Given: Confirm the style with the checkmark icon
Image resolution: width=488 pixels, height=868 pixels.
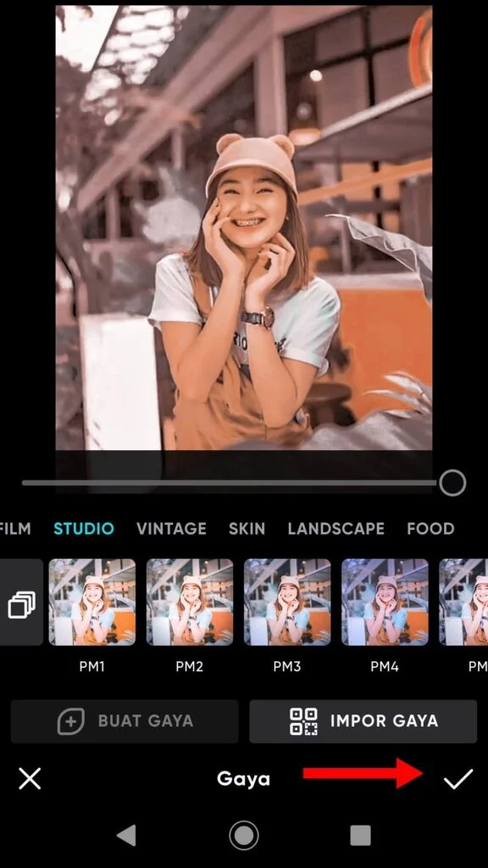Looking at the screenshot, I should coord(458,778).
